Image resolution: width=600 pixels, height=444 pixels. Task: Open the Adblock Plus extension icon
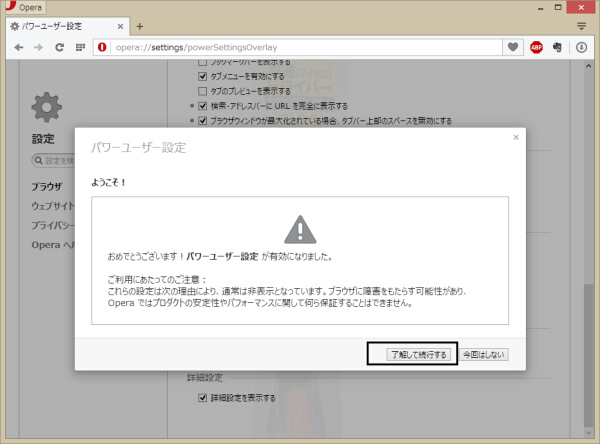pos(536,47)
